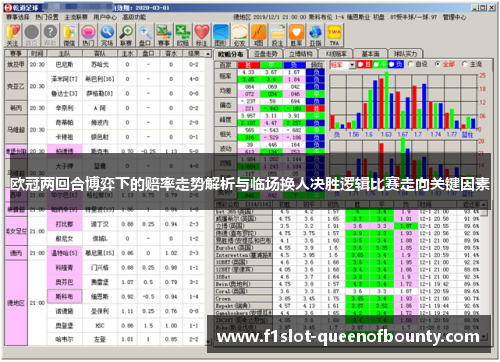
Task: Click the 首页 home toolbar icon
Action: click(x=32, y=35)
